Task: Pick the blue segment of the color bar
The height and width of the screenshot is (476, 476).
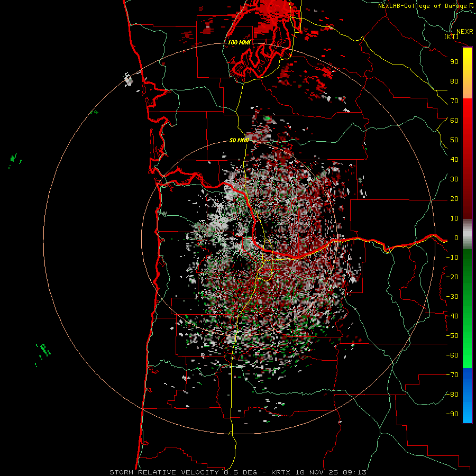Action: coord(467,396)
